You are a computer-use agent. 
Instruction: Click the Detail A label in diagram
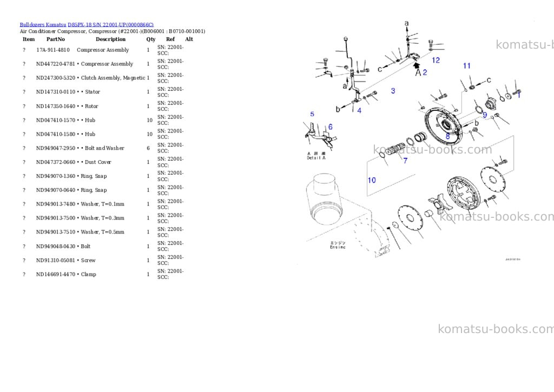pyautogui.click(x=316, y=158)
